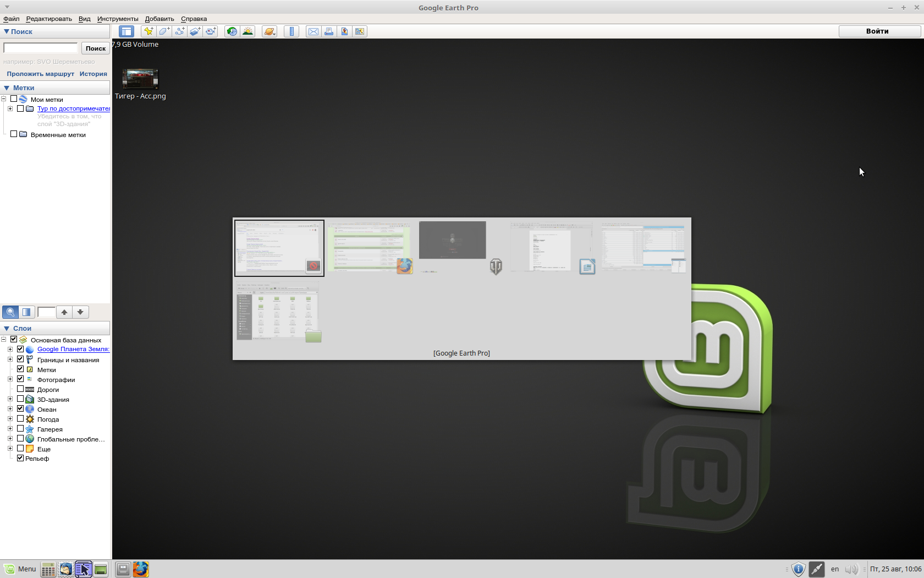Open the calculator in the taskbar

[x=48, y=569]
